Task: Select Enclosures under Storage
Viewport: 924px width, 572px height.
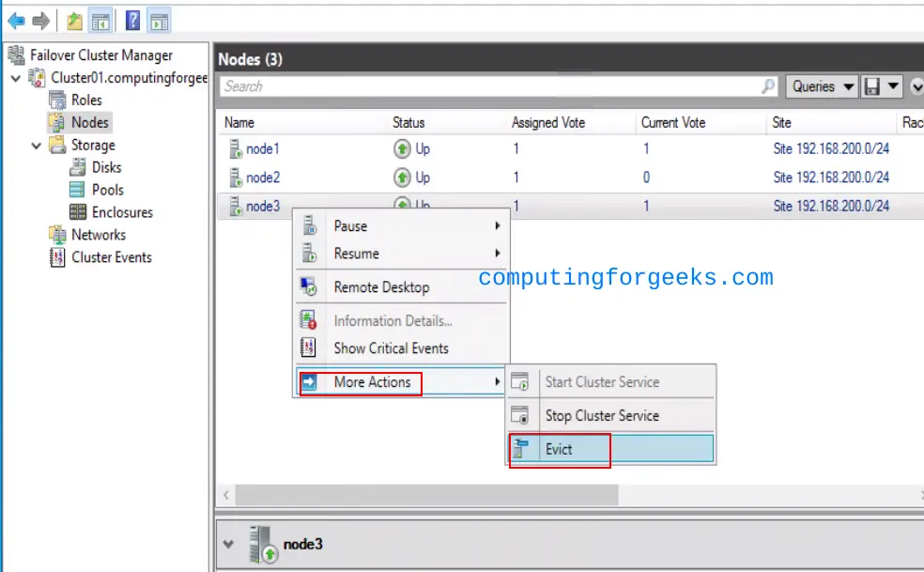Action: point(123,212)
